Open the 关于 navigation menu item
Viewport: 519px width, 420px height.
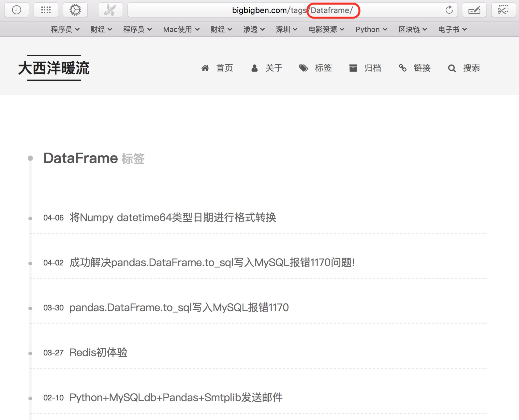[274, 68]
